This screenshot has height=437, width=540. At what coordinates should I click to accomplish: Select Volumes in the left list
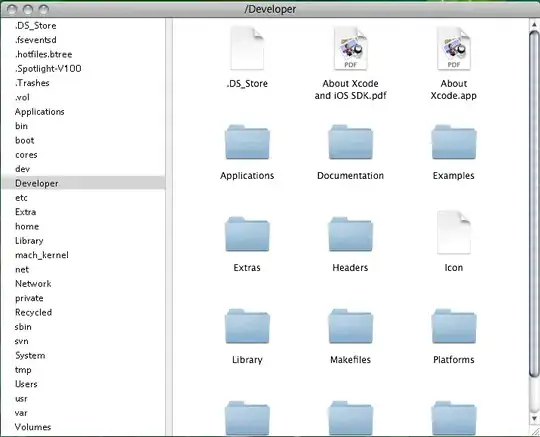tap(33, 427)
